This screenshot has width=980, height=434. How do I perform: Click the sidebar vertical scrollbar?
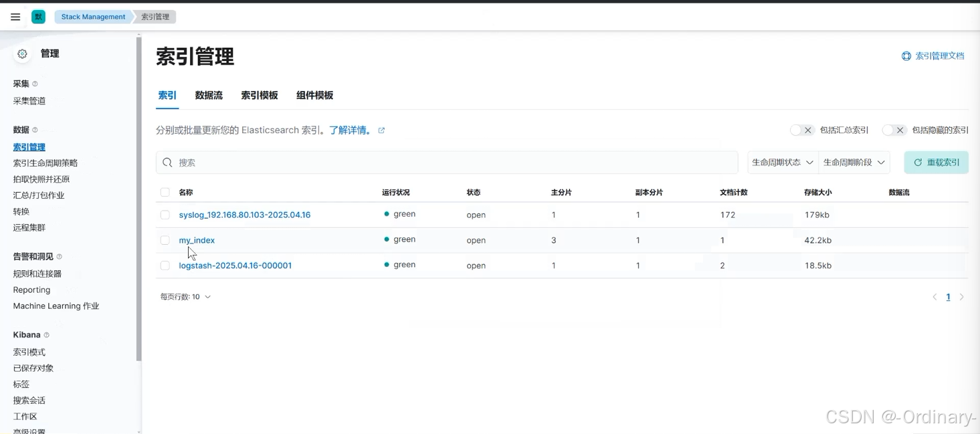coord(139,199)
